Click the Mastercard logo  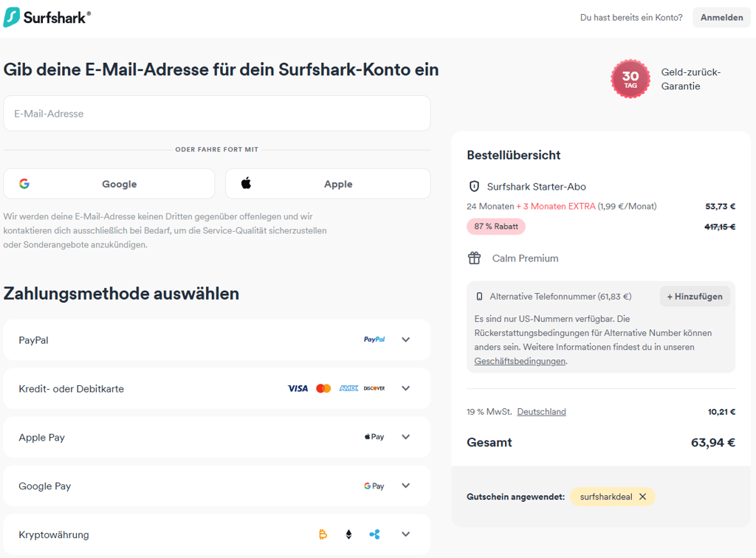[x=323, y=388]
